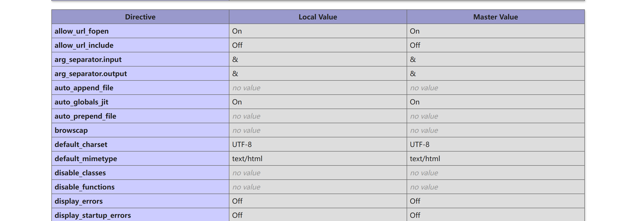
Task: Click allow_url_fopen local value On
Action: pos(237,31)
